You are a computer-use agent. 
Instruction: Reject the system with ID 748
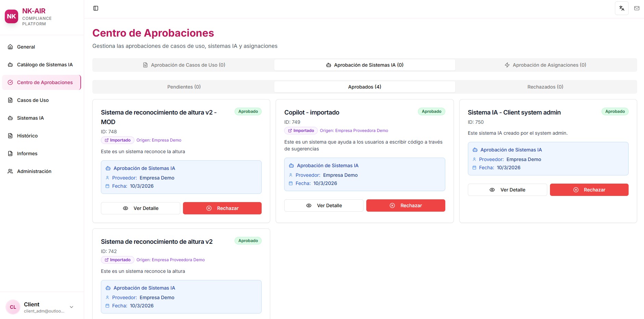(222, 208)
